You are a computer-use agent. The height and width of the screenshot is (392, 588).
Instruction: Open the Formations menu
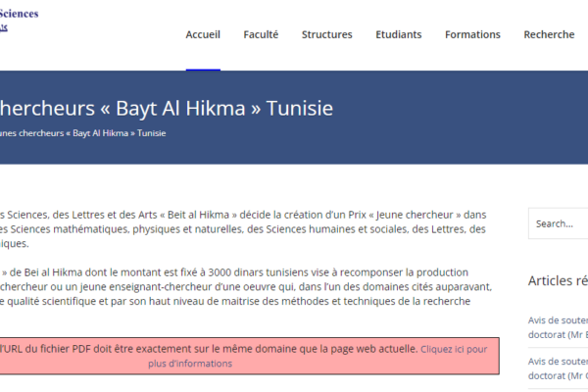[x=472, y=34]
